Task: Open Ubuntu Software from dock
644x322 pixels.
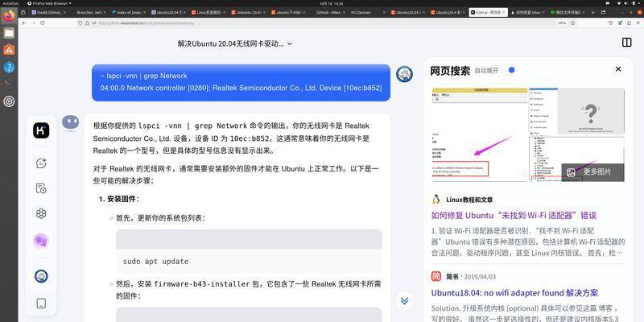Action: point(9,50)
